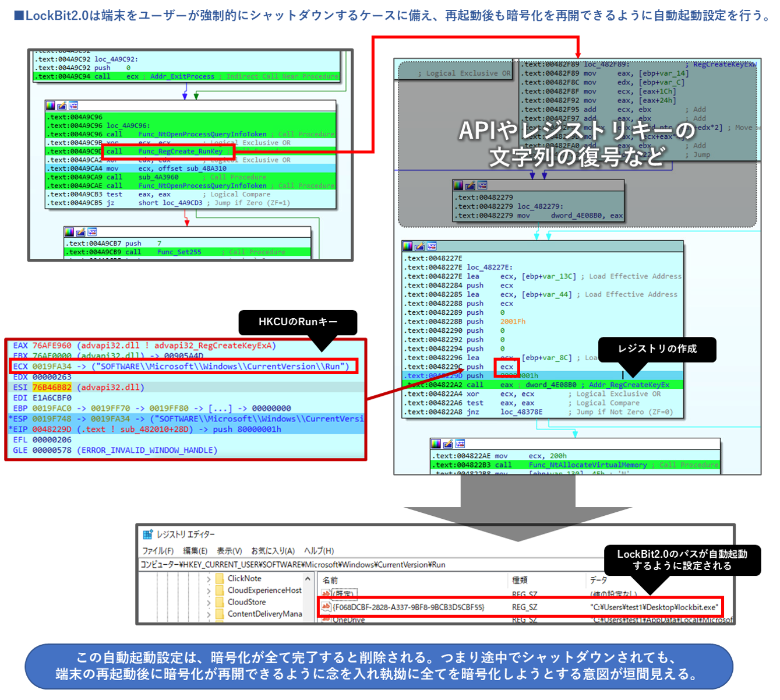Click the edit comment pencil icon on loc_4A9C96 block
780x700 pixels.
click(62, 105)
